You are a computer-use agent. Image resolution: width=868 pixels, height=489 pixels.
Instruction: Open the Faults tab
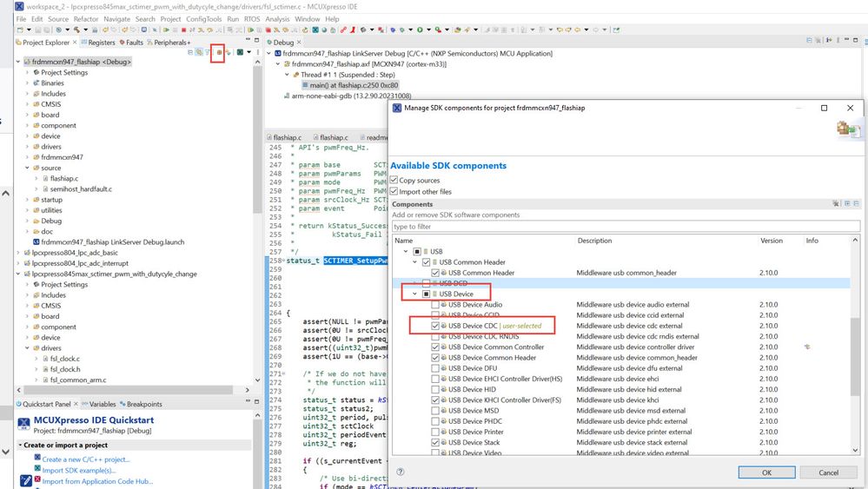(131, 42)
